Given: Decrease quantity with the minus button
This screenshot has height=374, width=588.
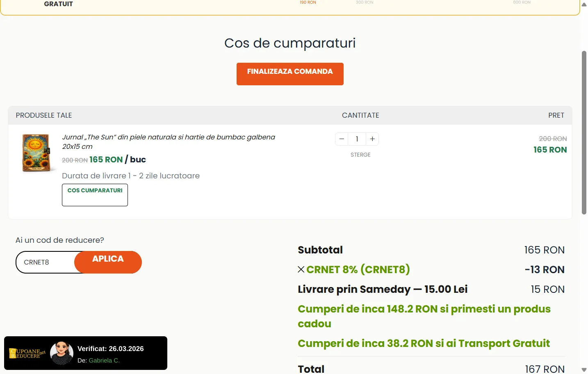Looking at the screenshot, I should [342, 139].
